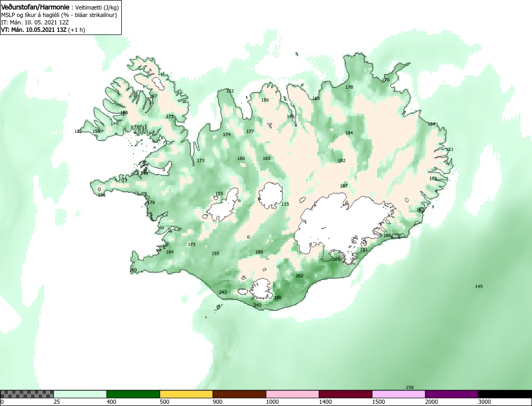Click the map value 187

pos(344,186)
